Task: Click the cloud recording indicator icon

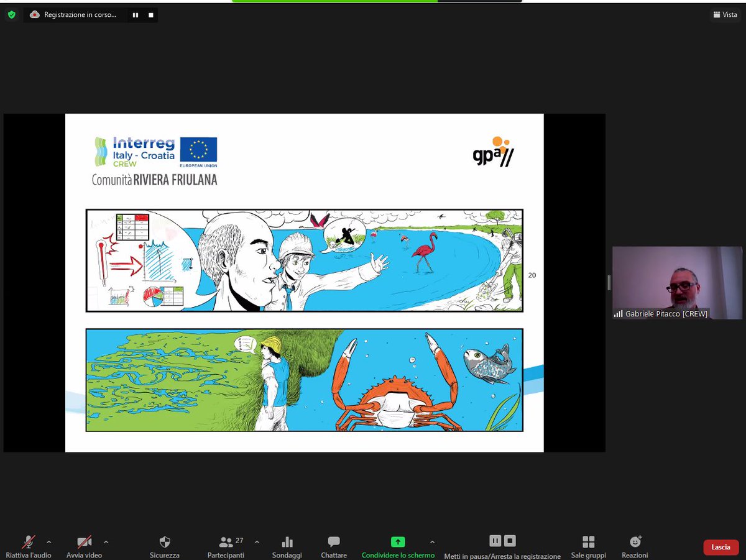Action: coord(35,15)
